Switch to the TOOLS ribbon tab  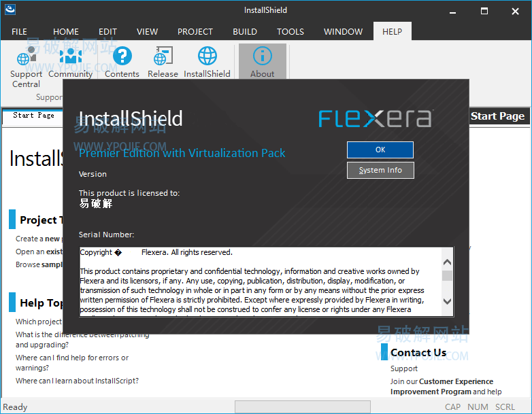[x=290, y=31]
